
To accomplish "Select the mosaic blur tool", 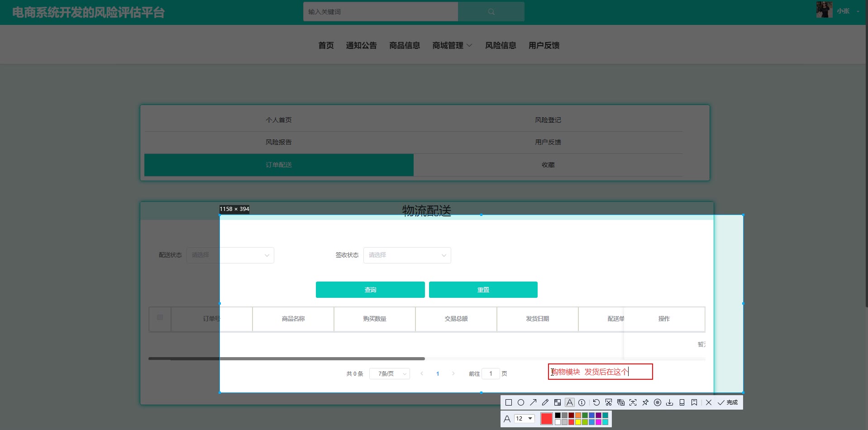I will pos(558,402).
